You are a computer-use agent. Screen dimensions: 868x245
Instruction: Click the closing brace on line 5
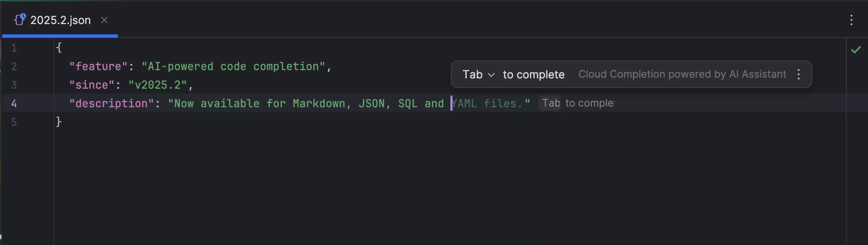(x=59, y=122)
